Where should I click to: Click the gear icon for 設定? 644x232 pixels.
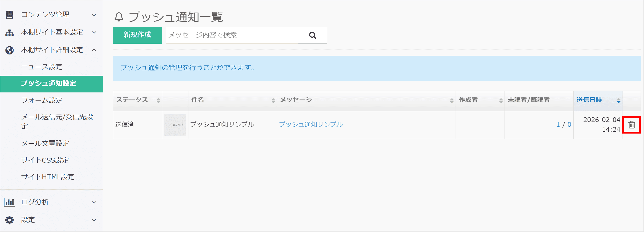[x=10, y=220]
